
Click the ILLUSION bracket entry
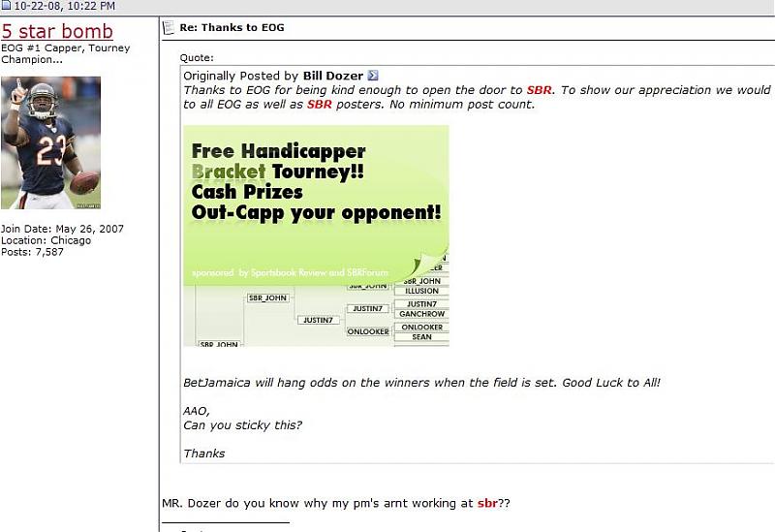421,291
